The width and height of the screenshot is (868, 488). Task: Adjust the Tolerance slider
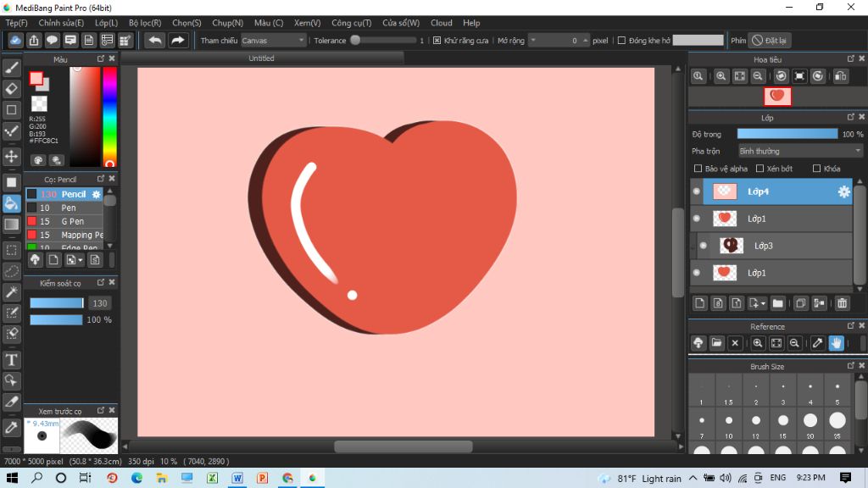[x=386, y=41]
